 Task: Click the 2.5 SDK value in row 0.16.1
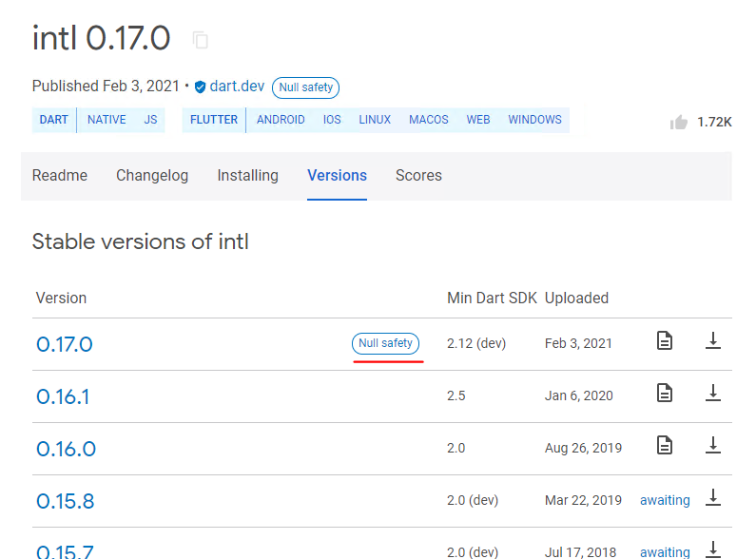point(456,396)
